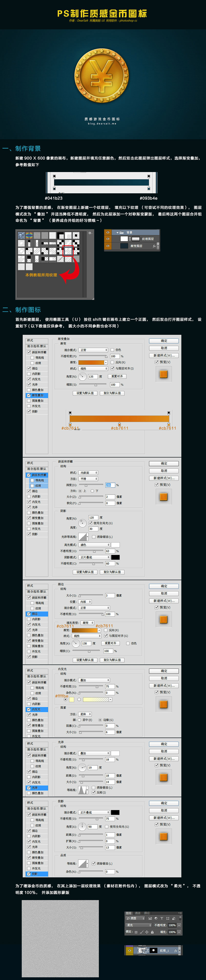
Task: Select 图层 tab
Action: click(x=129, y=913)
